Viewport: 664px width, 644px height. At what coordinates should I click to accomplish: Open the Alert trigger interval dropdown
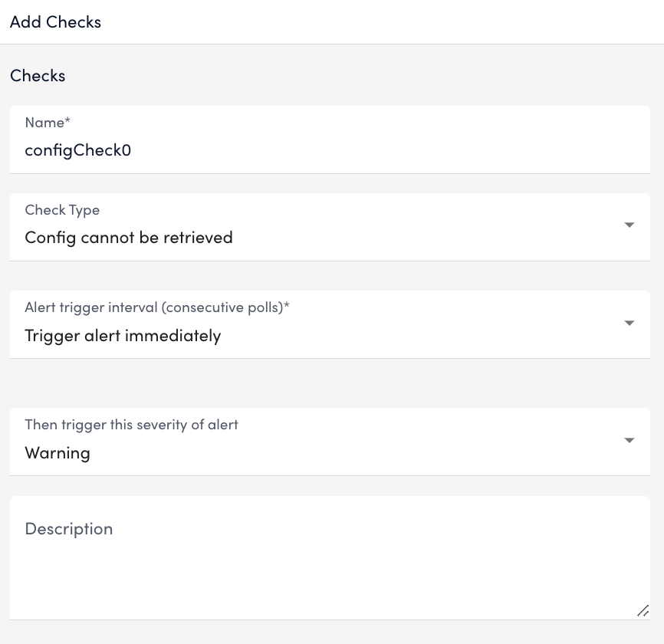[x=330, y=324]
